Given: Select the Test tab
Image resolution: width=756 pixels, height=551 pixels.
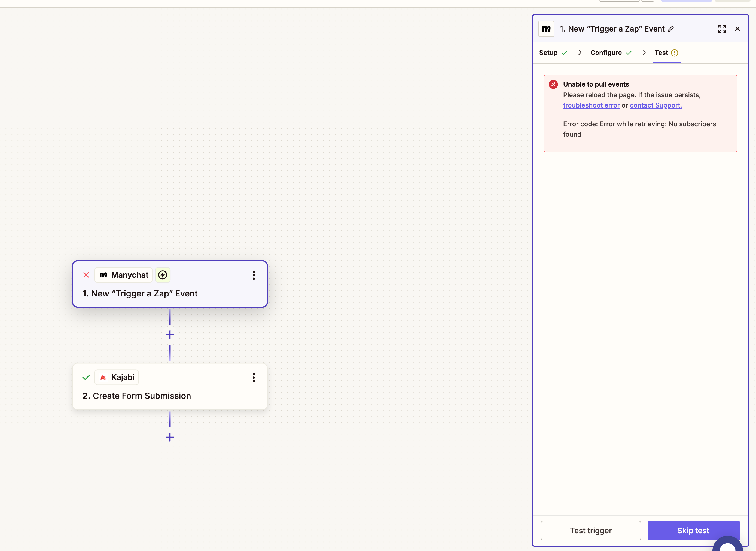Looking at the screenshot, I should 666,53.
